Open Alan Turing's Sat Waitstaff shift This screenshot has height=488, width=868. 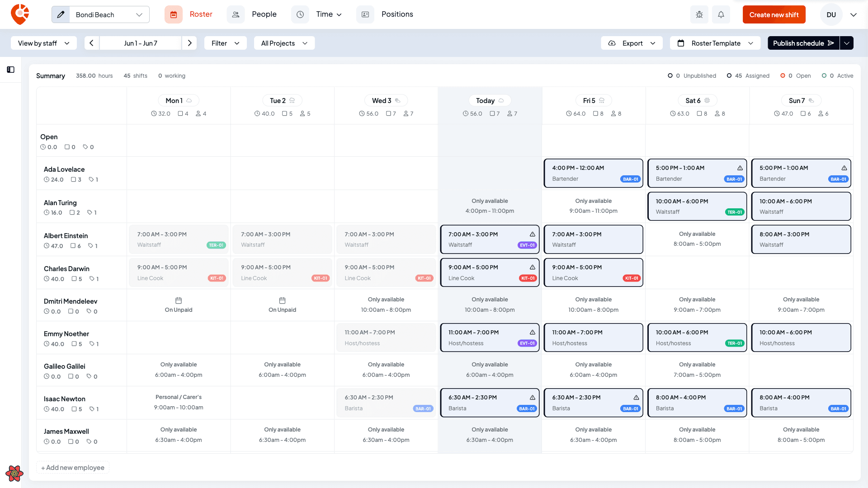click(x=697, y=206)
